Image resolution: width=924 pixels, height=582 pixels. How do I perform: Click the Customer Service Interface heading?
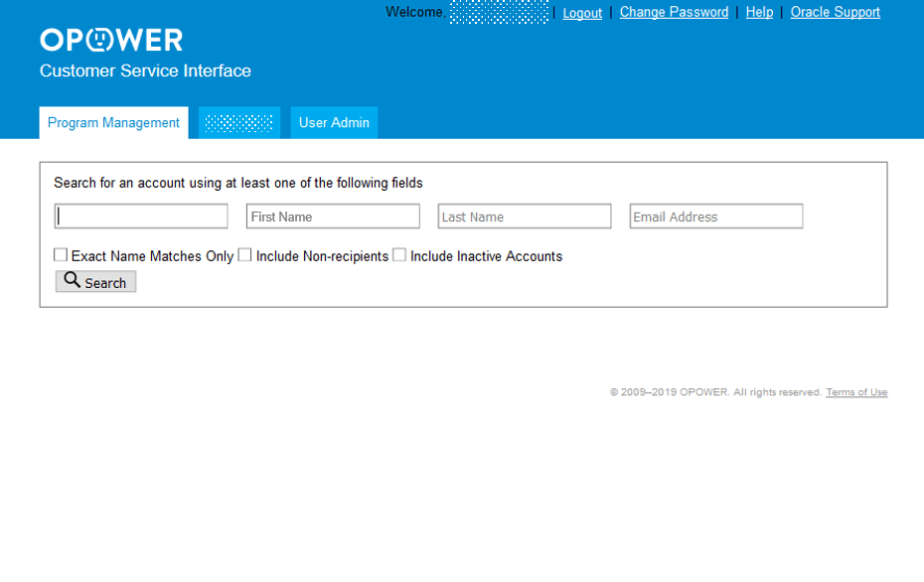pos(145,71)
